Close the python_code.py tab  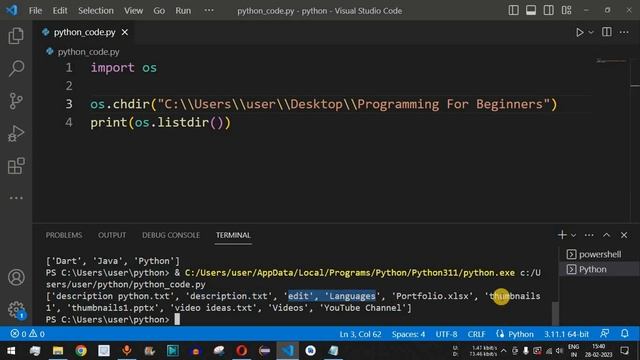click(x=125, y=32)
